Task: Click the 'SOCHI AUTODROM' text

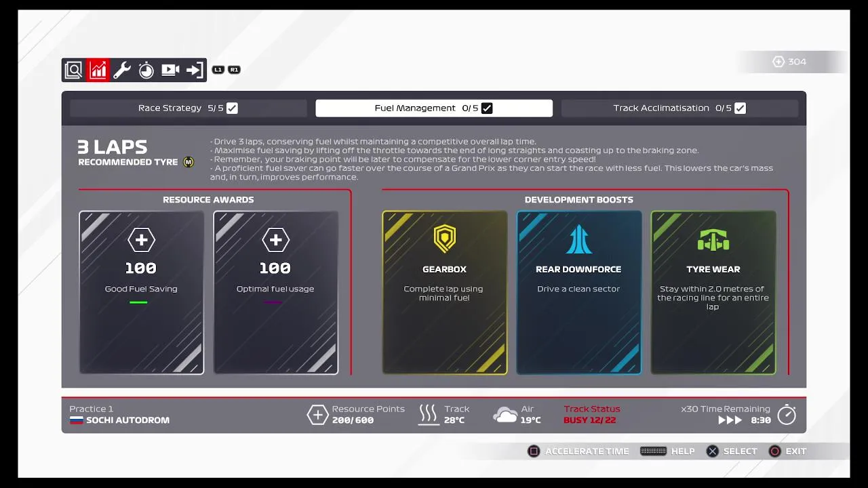Action: (127, 420)
